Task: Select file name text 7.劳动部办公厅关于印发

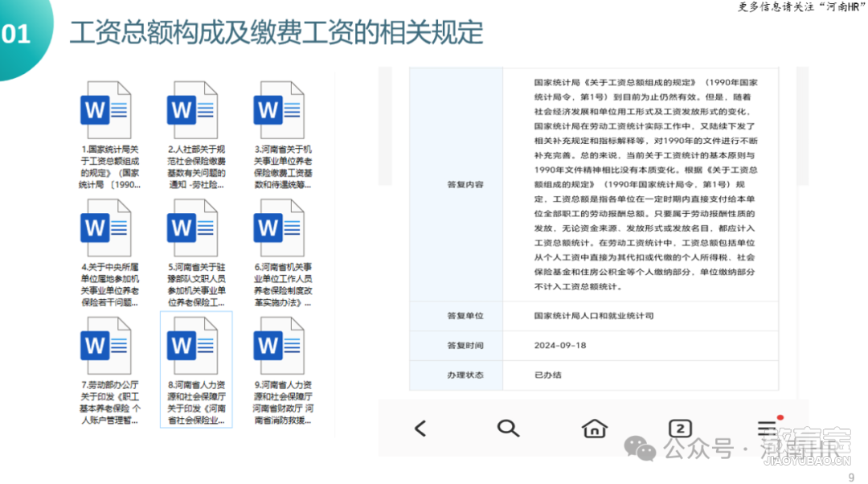Action: (x=109, y=403)
